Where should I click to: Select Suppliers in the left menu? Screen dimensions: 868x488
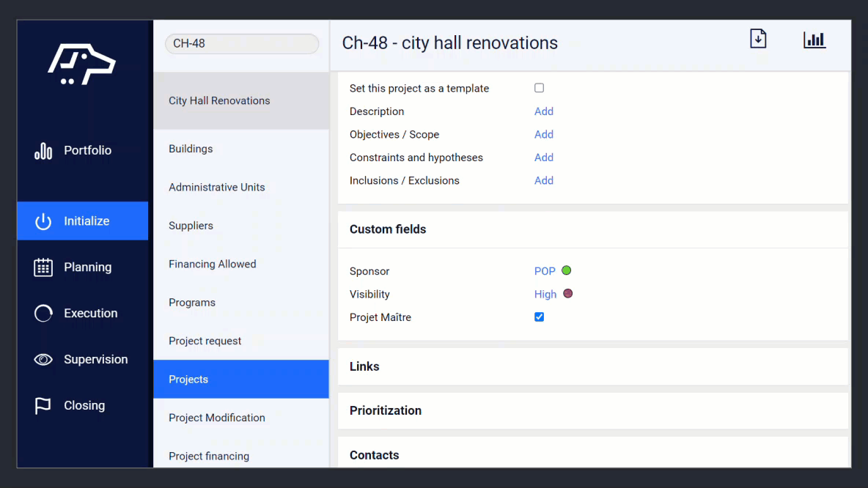(191, 225)
